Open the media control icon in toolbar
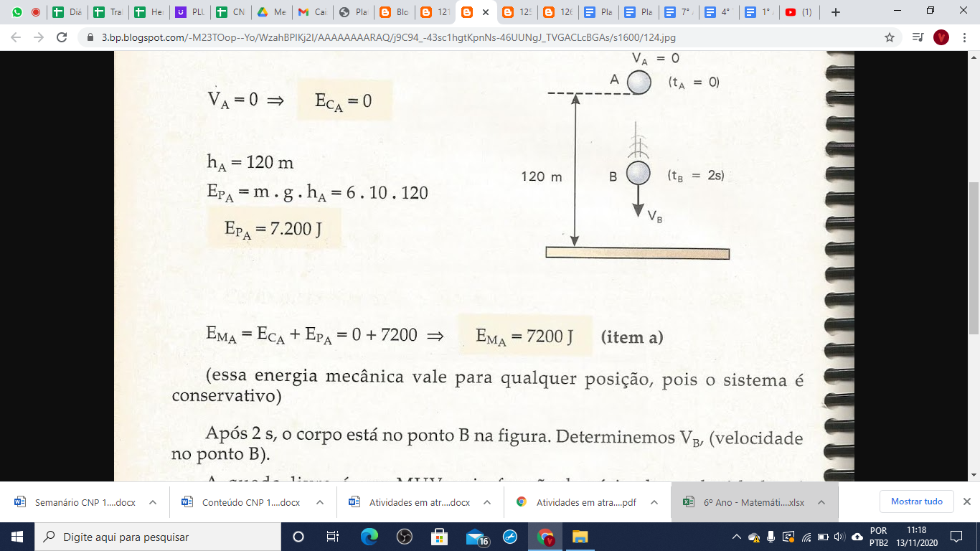This screenshot has height=551, width=980. tap(918, 37)
